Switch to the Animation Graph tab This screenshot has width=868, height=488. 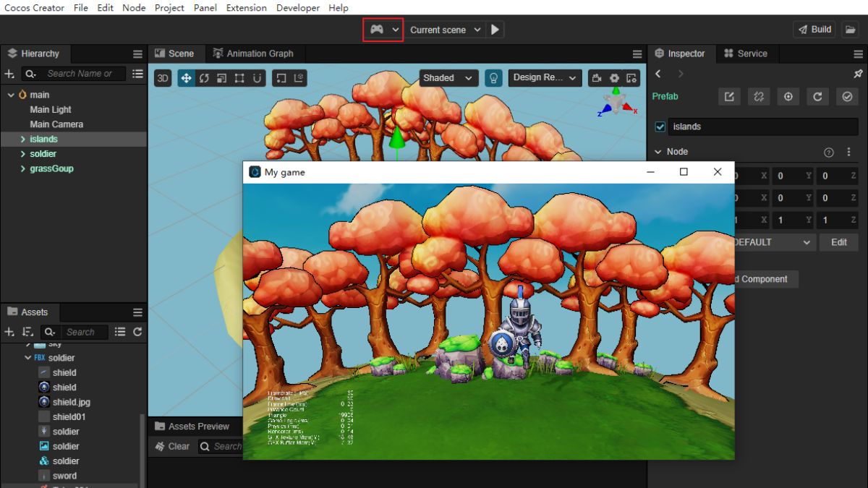point(254,53)
